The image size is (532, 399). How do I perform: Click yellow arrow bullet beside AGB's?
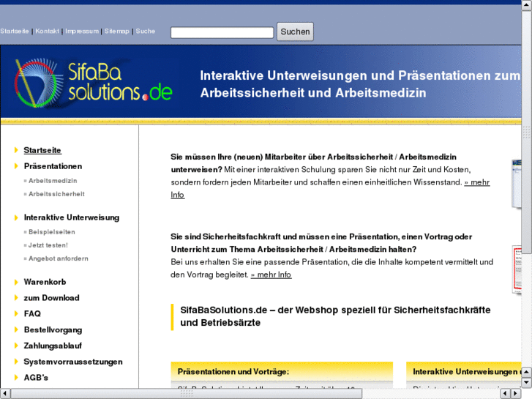16,377
